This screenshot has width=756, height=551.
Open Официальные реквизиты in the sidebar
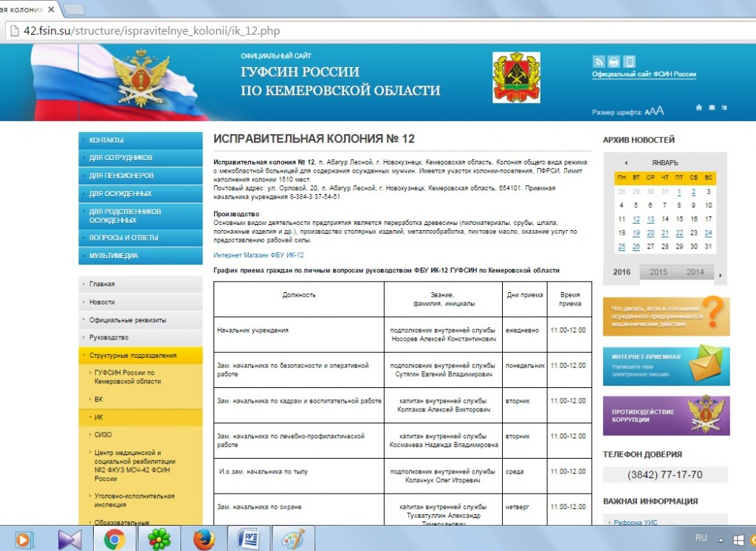click(x=140, y=320)
